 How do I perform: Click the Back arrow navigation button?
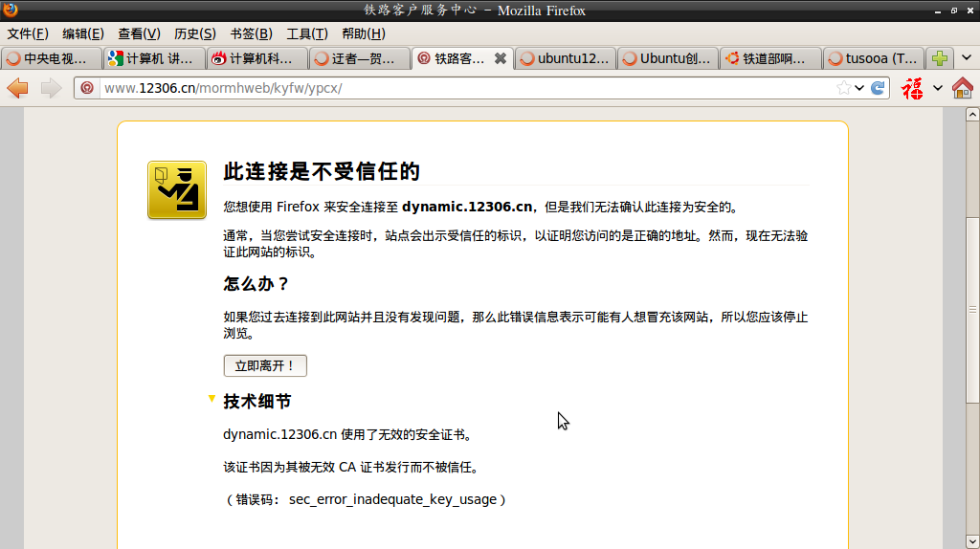pyautogui.click(x=17, y=88)
